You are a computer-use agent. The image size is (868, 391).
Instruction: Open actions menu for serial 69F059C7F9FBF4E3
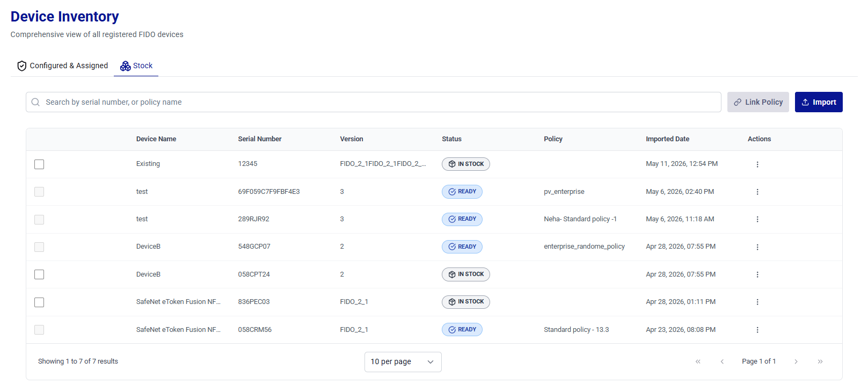(757, 192)
